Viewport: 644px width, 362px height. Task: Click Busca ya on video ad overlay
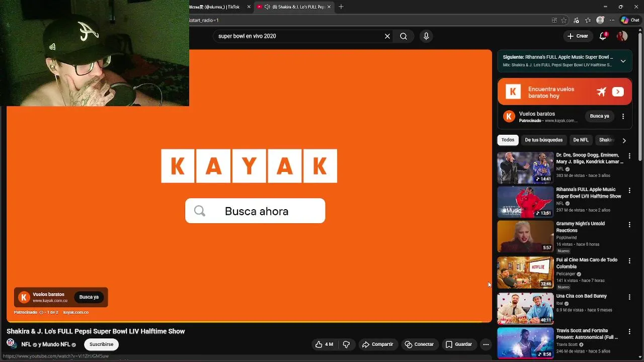(x=89, y=297)
